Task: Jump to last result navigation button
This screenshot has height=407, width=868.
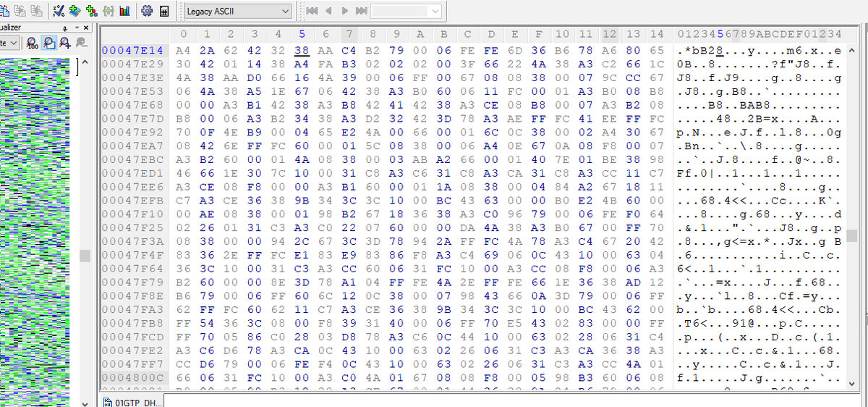Action: (x=361, y=11)
